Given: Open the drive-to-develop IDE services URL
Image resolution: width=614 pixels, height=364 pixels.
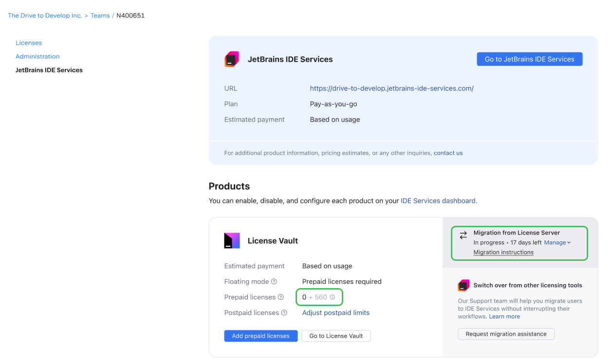Looking at the screenshot, I should pyautogui.click(x=391, y=89).
